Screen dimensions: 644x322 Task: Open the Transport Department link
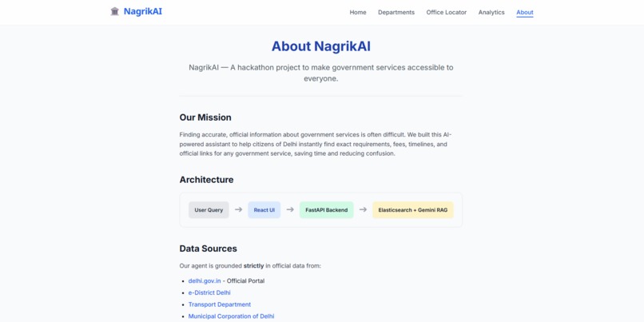point(220,304)
